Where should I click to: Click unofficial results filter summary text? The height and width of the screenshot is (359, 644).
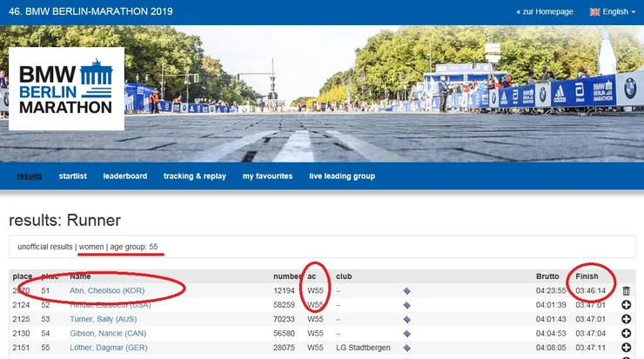click(x=88, y=247)
